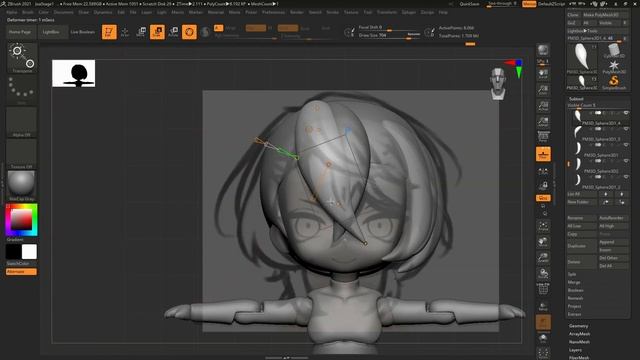
Task: Expand the Project section
Action: point(574,306)
